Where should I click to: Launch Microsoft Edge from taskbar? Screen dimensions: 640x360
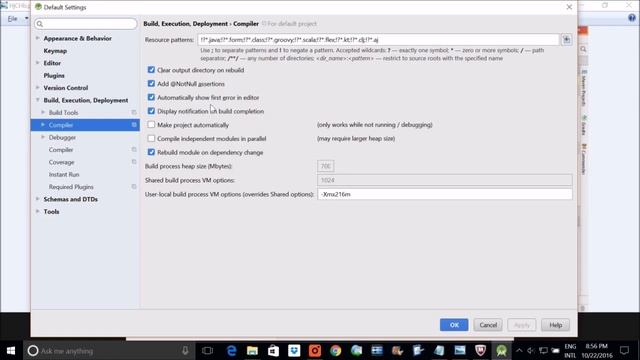(x=231, y=351)
